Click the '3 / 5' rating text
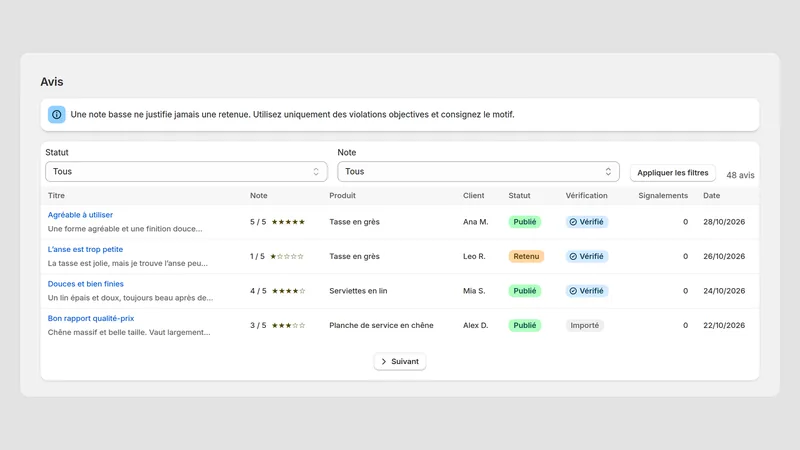The width and height of the screenshot is (800, 450). point(258,325)
